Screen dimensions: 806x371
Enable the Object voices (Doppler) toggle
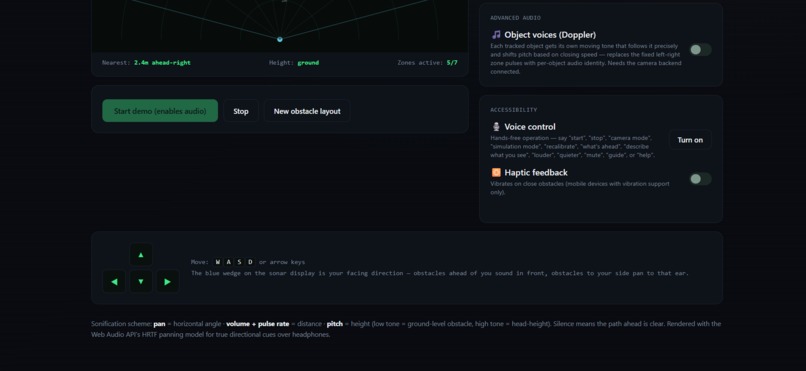tap(700, 50)
